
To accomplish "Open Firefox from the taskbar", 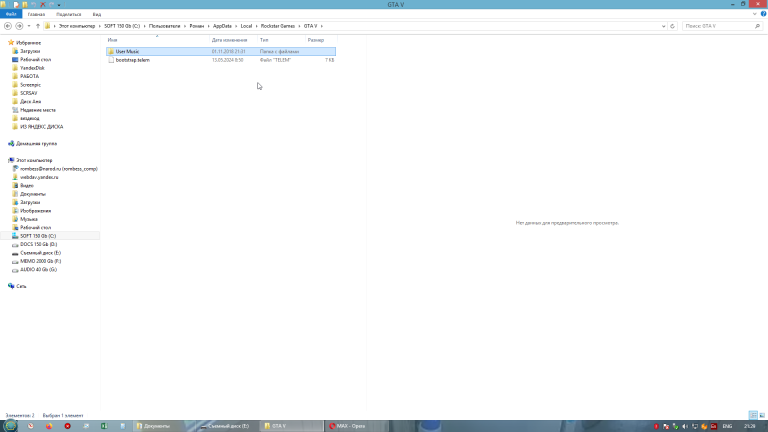I will coord(49,426).
